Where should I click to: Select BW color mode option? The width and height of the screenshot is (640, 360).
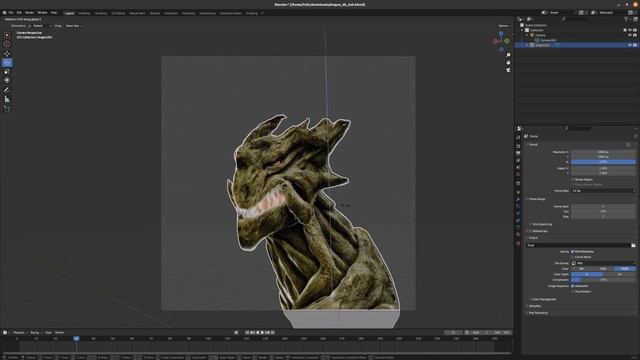click(x=581, y=269)
